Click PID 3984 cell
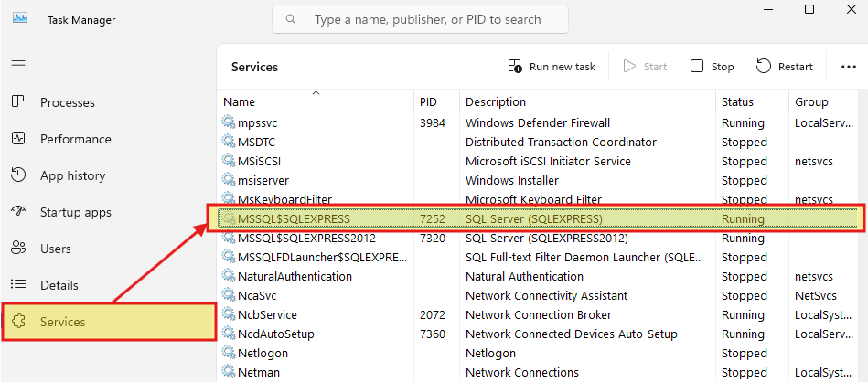The width and height of the screenshot is (868, 382). pos(433,122)
